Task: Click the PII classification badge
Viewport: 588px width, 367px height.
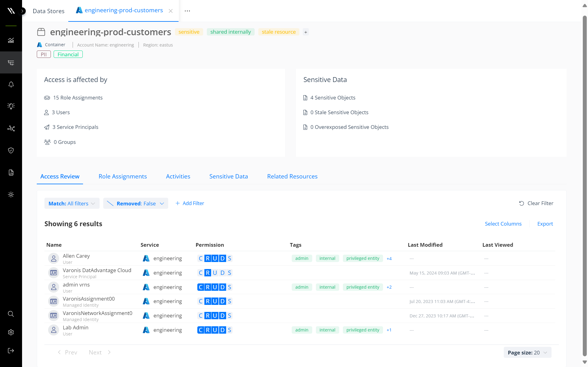Action: (44, 54)
